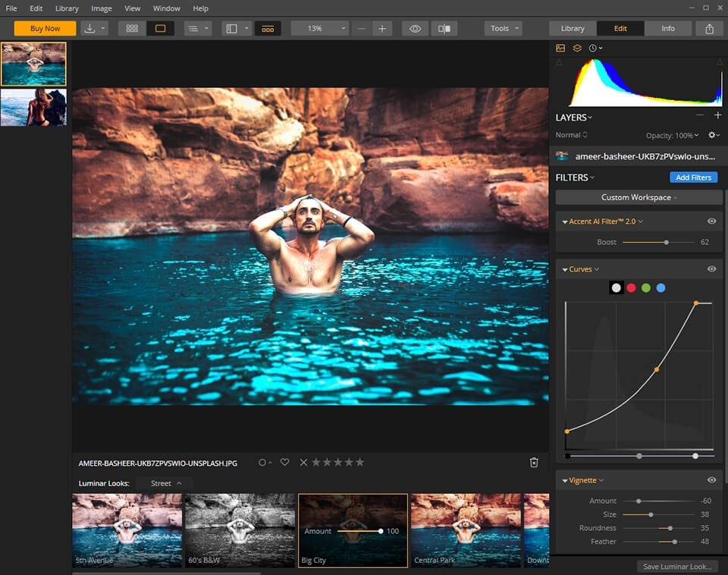Image resolution: width=728 pixels, height=575 pixels.
Task: Click the Big City Amount slider handle
Action: click(381, 531)
